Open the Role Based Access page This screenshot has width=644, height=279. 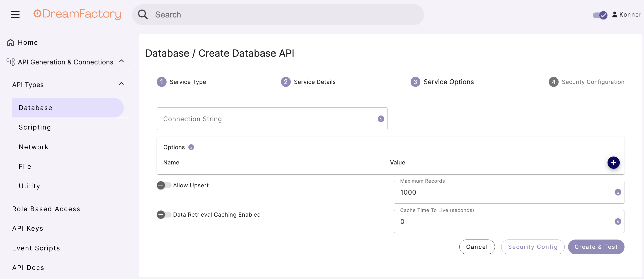[x=46, y=209]
